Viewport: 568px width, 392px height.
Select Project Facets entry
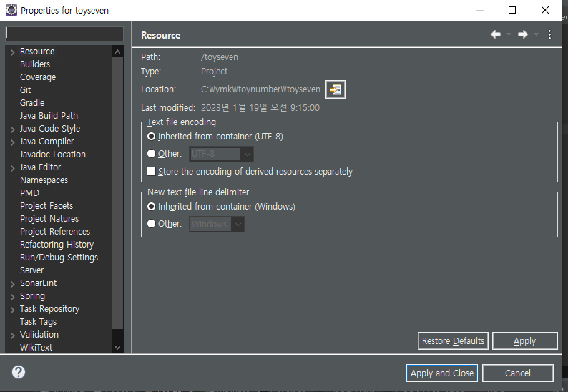[x=46, y=206]
